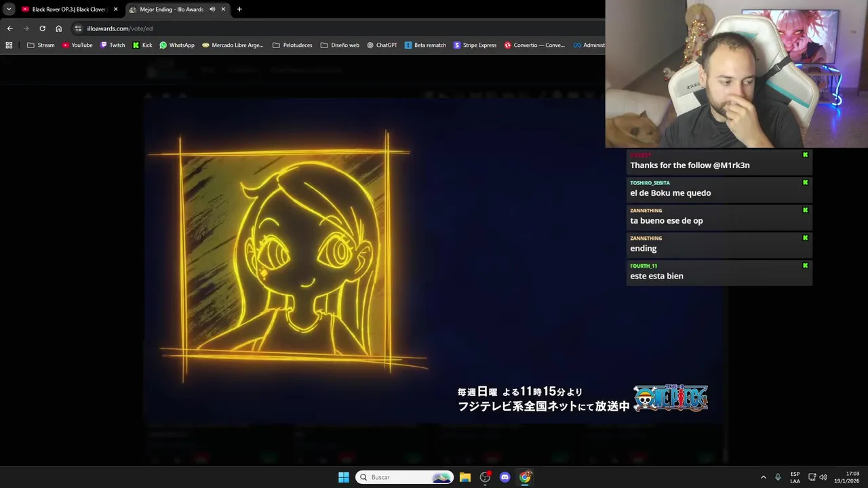Open the YouTube bookmark
The image size is (868, 488).
pos(77,45)
